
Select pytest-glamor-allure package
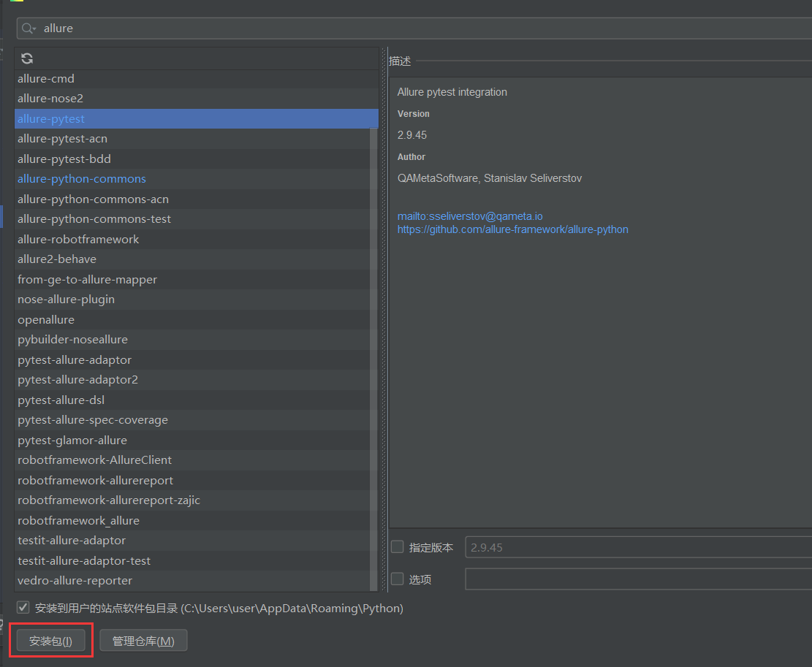[x=193, y=441]
